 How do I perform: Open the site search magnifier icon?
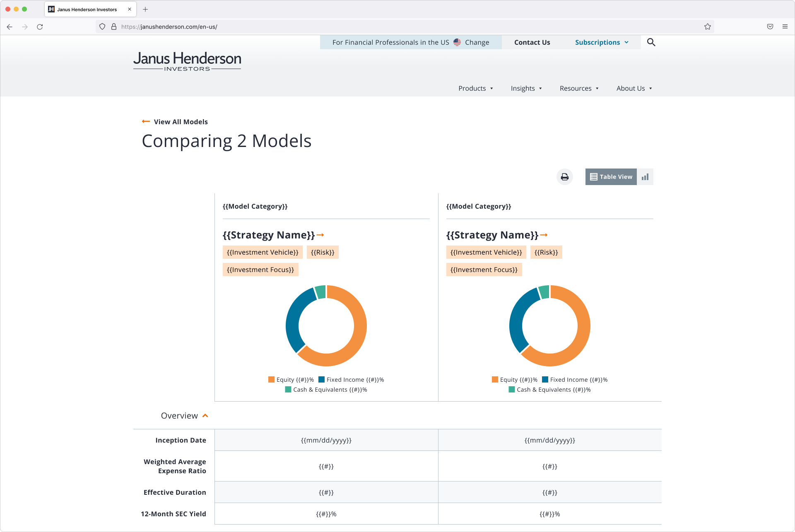click(x=651, y=42)
